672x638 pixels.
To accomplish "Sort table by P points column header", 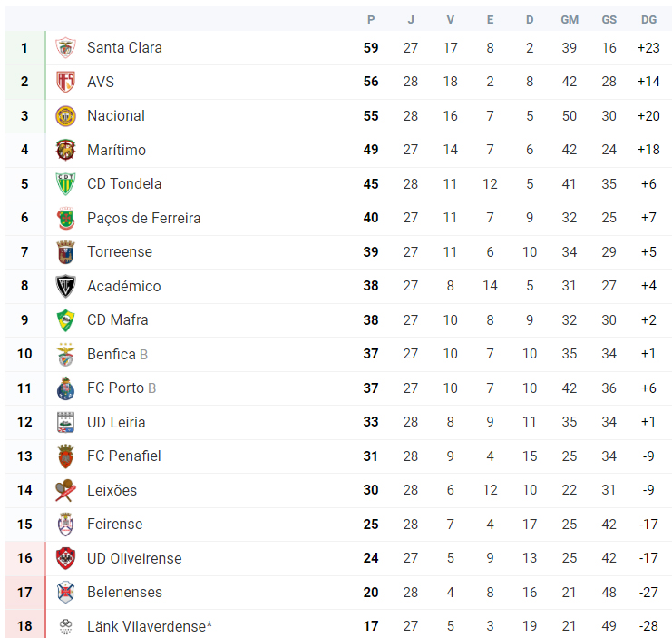I will click(x=371, y=20).
